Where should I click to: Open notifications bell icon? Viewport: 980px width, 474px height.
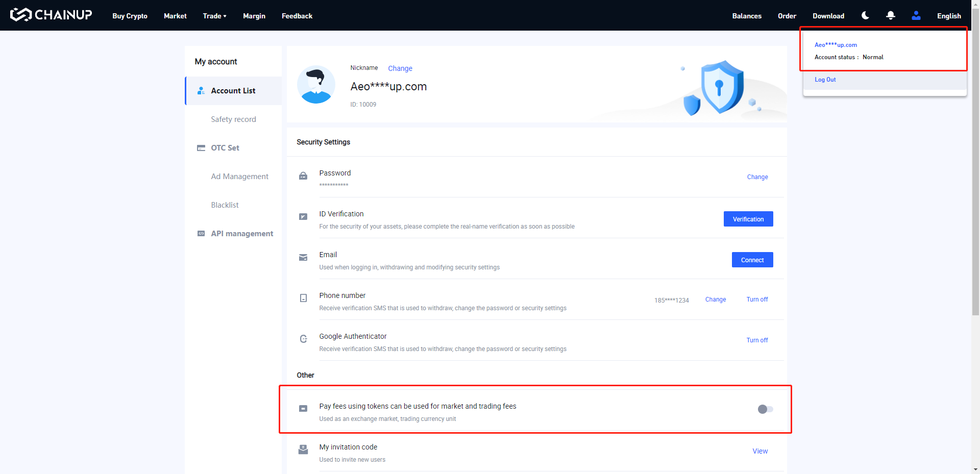pyautogui.click(x=891, y=15)
